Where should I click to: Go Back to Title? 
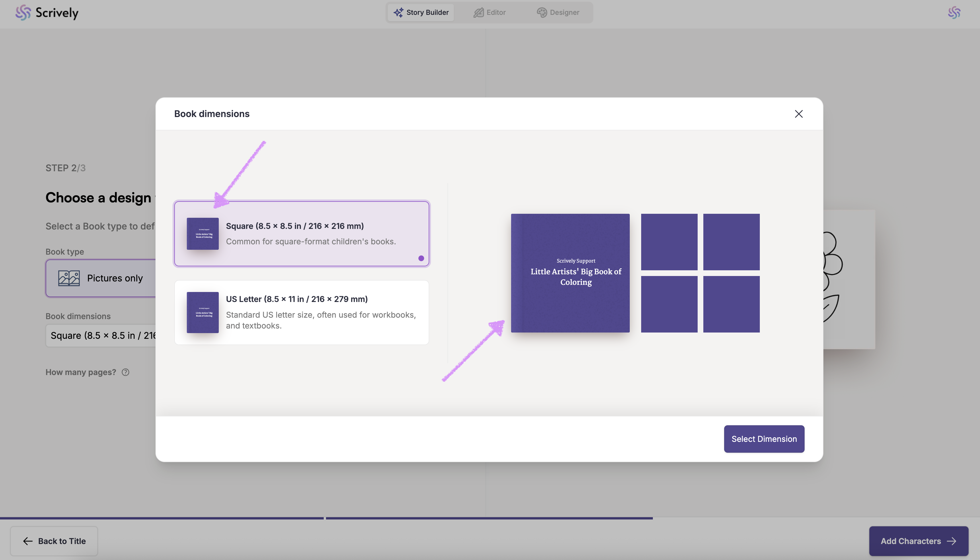pyautogui.click(x=54, y=541)
